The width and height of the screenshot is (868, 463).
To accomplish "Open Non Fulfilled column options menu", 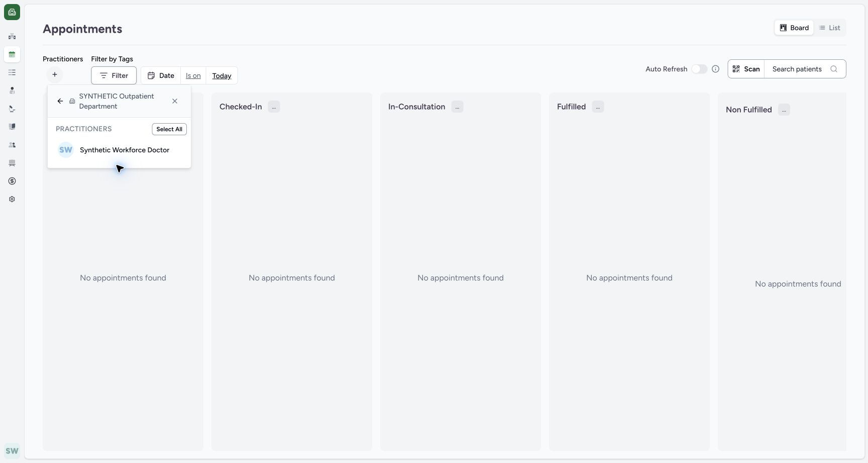I will (x=784, y=110).
